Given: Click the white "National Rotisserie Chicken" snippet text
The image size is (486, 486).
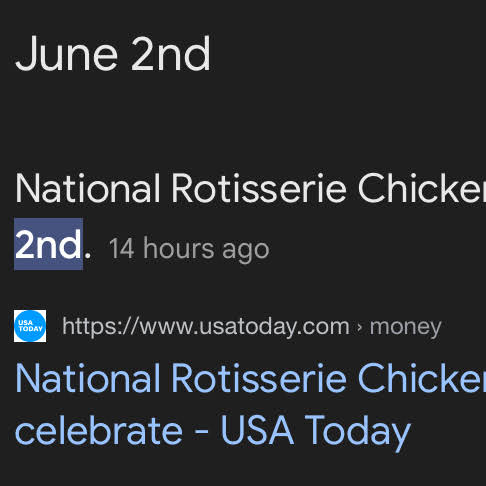Looking at the screenshot, I should click(250, 188).
